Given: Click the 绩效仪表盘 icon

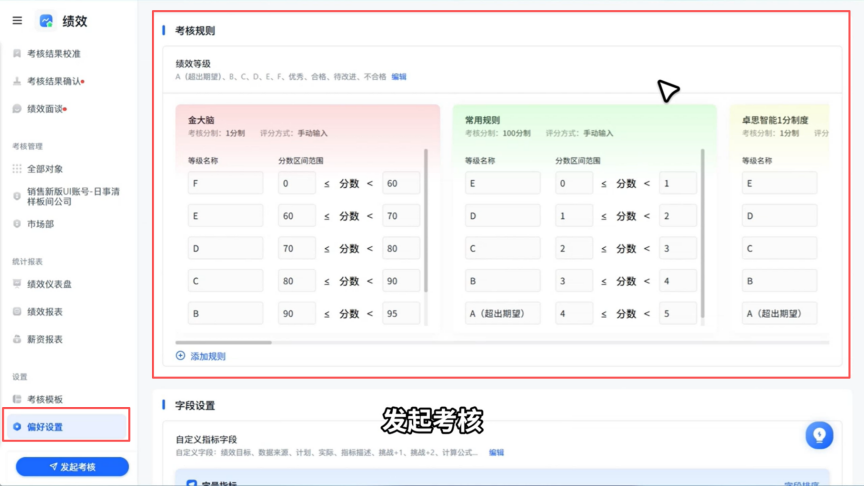Looking at the screenshot, I should point(17,284).
